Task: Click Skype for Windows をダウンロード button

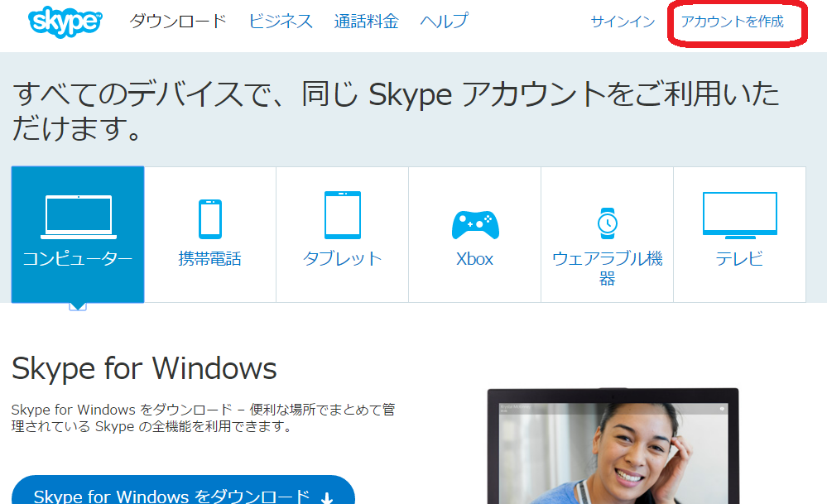Action: pyautogui.click(x=183, y=490)
